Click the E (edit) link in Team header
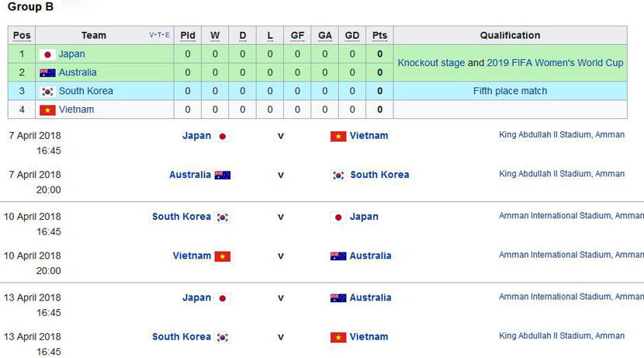 click(167, 36)
